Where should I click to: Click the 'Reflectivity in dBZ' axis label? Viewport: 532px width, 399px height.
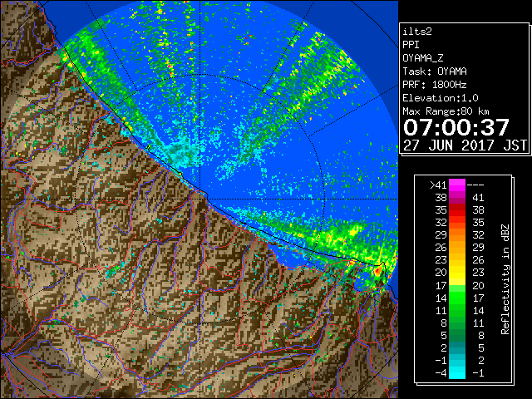[505, 279]
